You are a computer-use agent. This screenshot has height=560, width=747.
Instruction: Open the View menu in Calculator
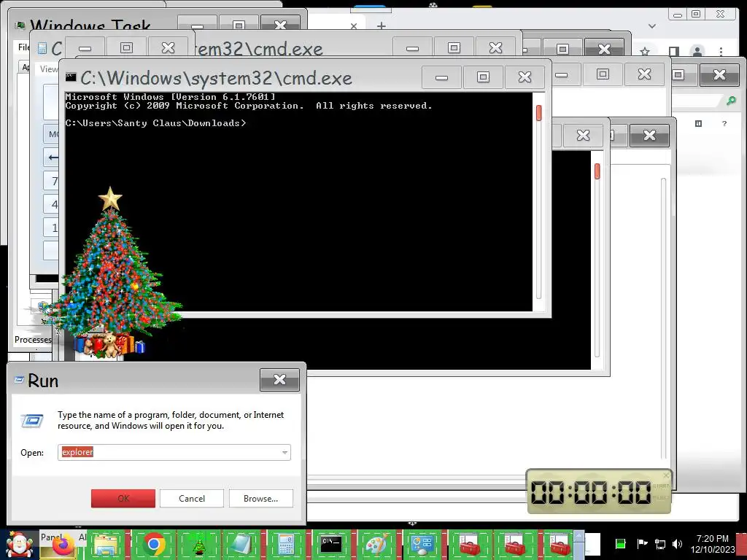pos(48,69)
